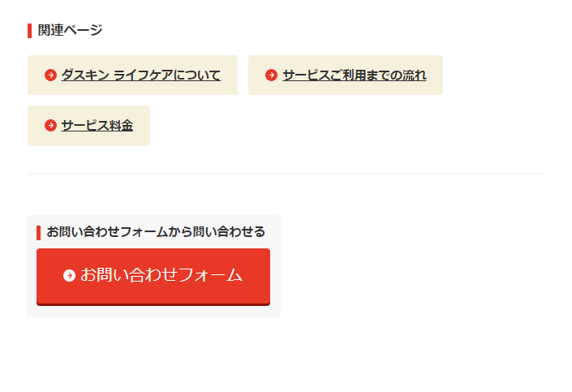Click the お問い合わせフォームから問い合わせる heading
This screenshot has height=392, width=572.
(155, 232)
